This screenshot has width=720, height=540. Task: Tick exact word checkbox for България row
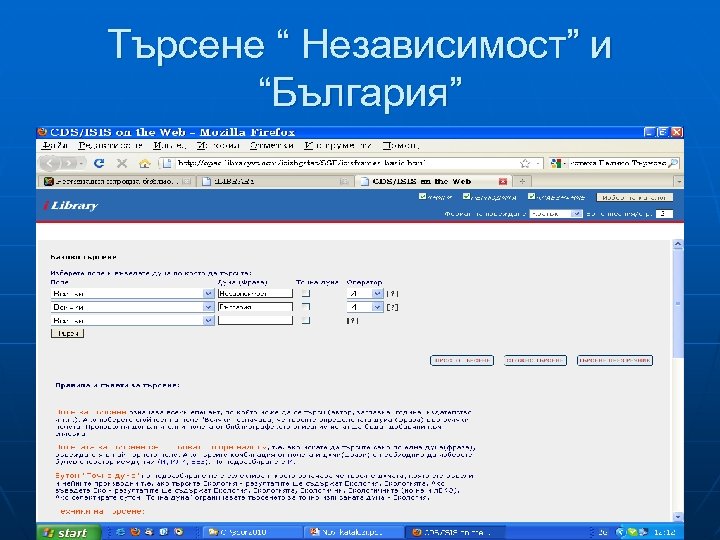point(306,306)
